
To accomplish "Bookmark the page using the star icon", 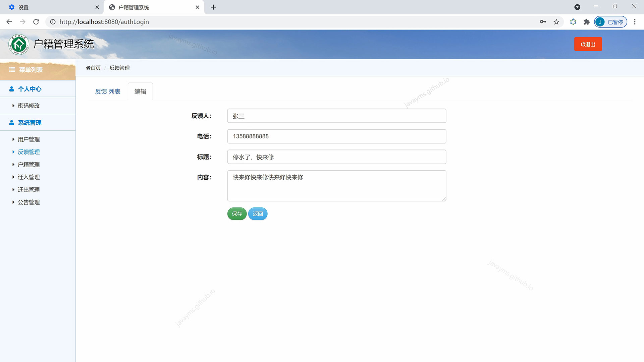I will click(556, 21).
